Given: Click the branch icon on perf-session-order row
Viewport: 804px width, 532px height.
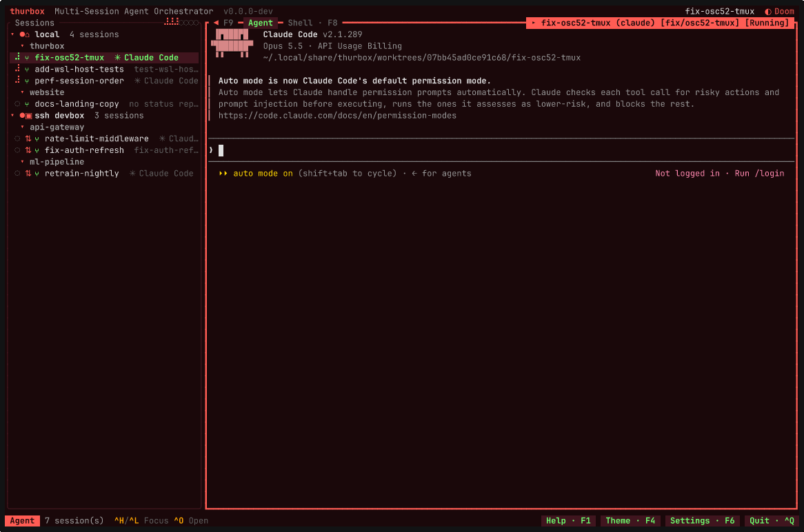Looking at the screenshot, I should 27,81.
